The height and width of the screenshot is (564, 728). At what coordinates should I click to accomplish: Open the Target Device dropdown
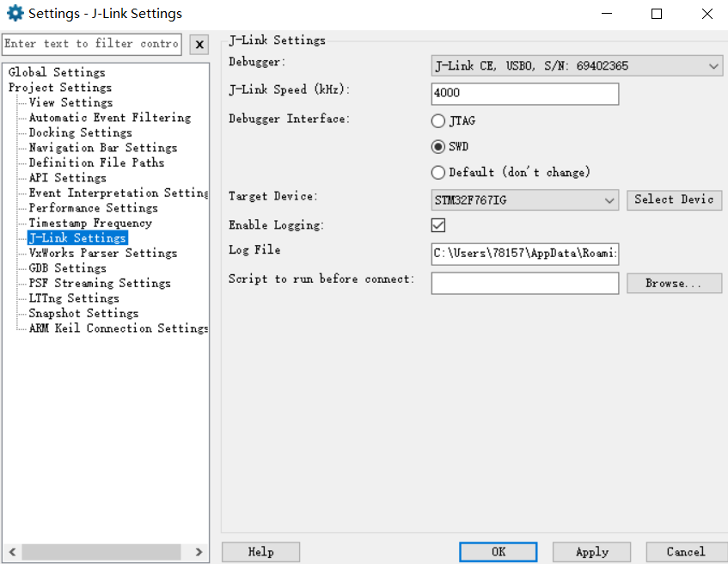(524, 200)
